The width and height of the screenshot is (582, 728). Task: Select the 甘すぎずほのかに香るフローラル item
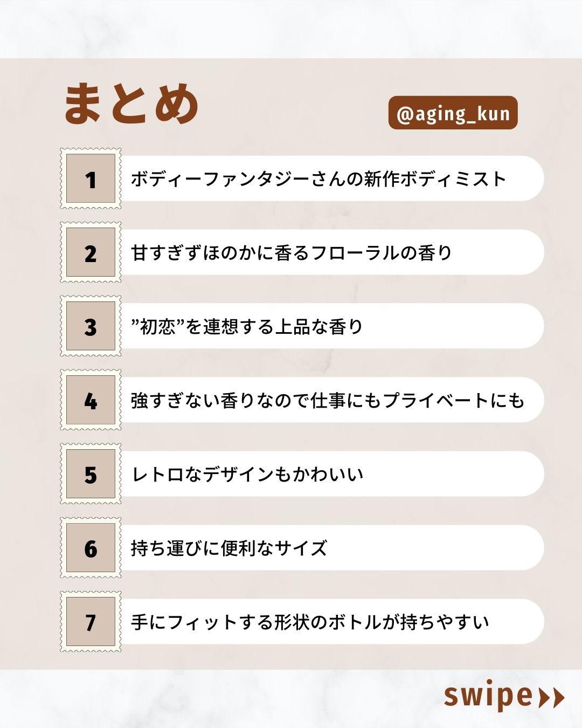point(292,253)
